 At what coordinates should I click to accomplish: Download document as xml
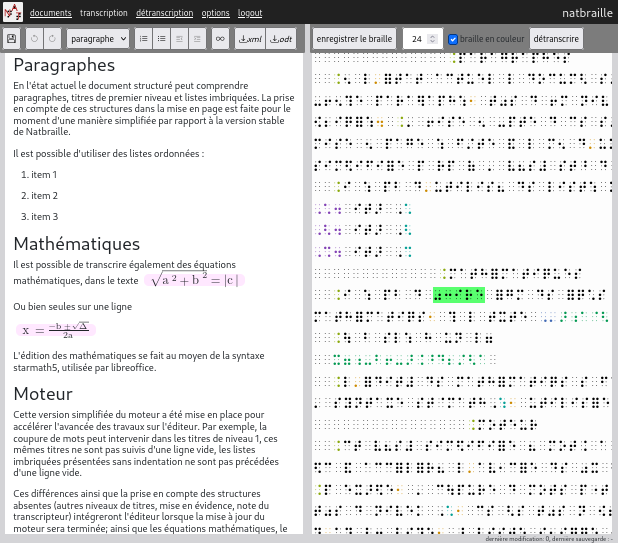250,39
